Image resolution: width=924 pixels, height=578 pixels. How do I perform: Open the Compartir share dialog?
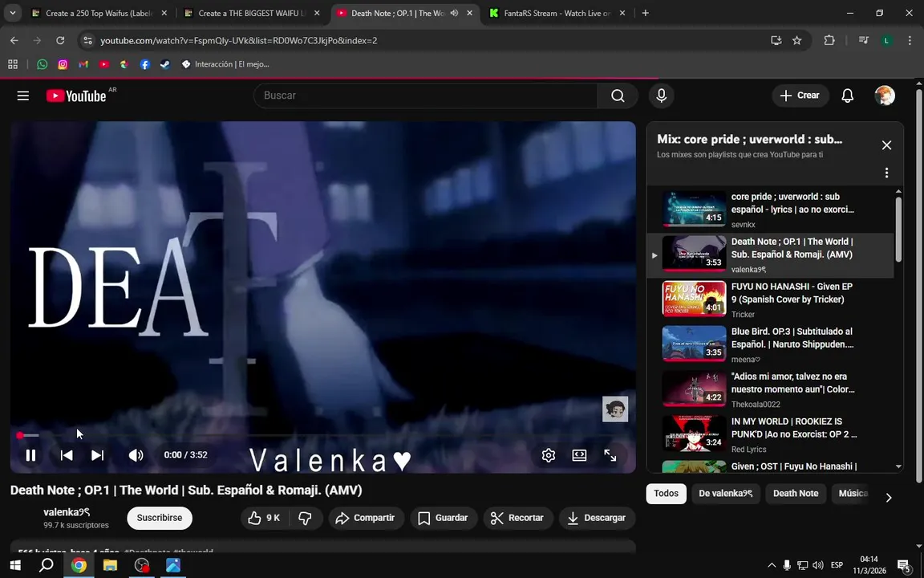[366, 518]
